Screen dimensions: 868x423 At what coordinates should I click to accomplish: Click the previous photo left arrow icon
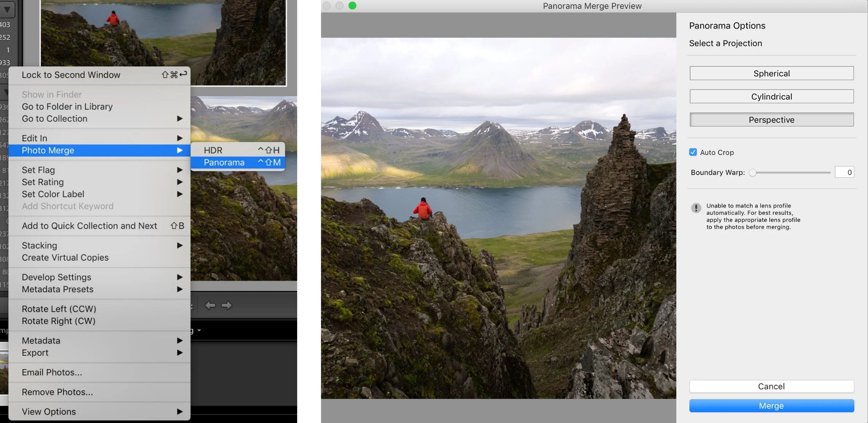[210, 305]
